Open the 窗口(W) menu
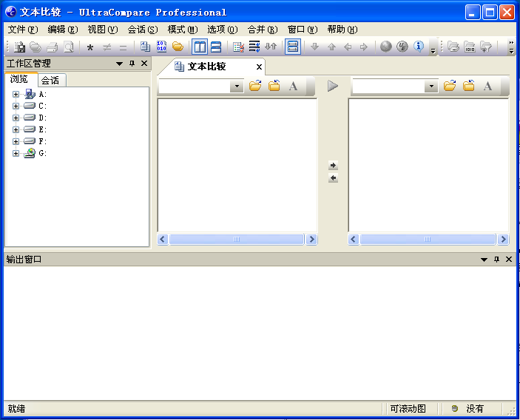 pos(303,30)
